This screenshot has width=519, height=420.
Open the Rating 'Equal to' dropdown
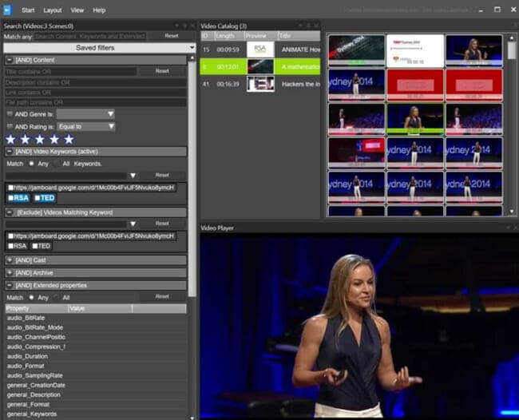[85, 126]
